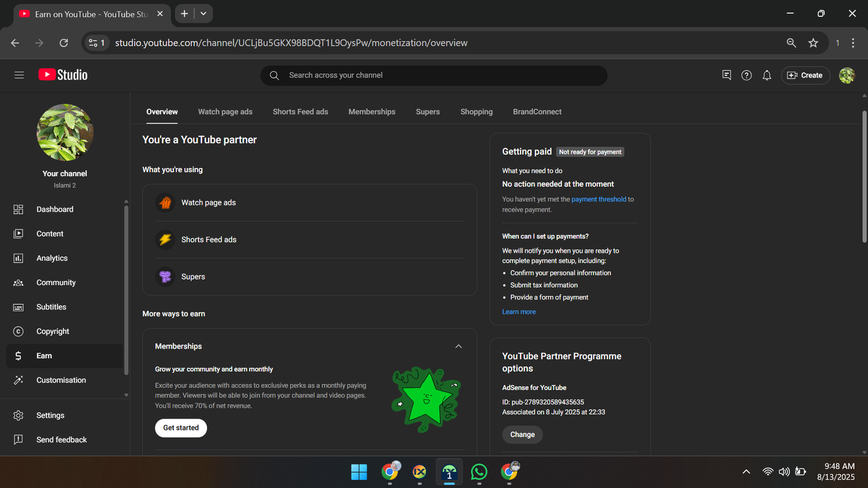Image resolution: width=868 pixels, height=488 pixels.
Task: Open the account avatar in the header
Action: [847, 75]
